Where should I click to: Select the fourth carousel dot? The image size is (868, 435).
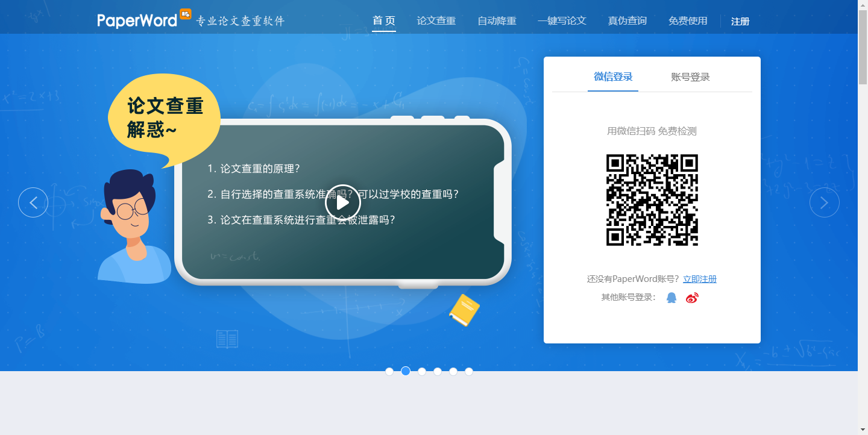pyautogui.click(x=438, y=371)
